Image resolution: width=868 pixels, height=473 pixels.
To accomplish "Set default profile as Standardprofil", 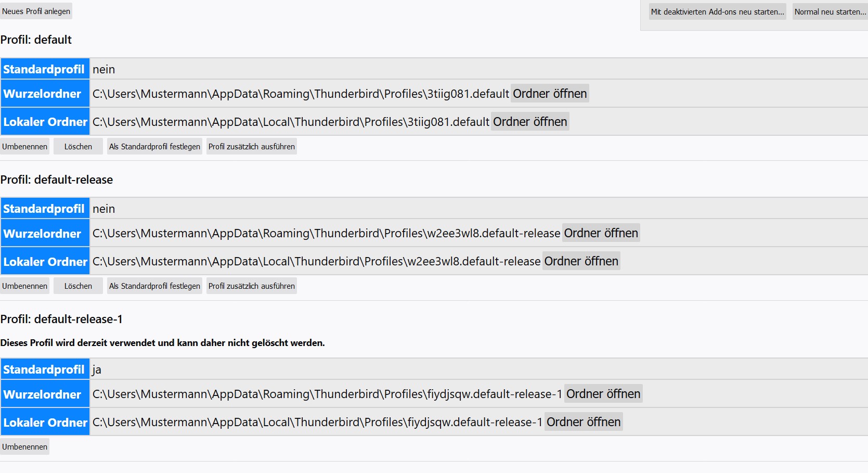I will click(x=154, y=147).
